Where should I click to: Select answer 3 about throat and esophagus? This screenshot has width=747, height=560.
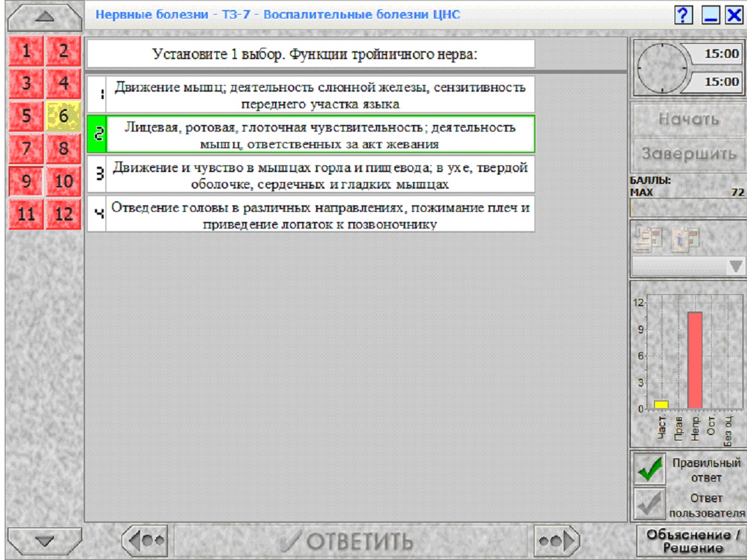click(x=311, y=175)
